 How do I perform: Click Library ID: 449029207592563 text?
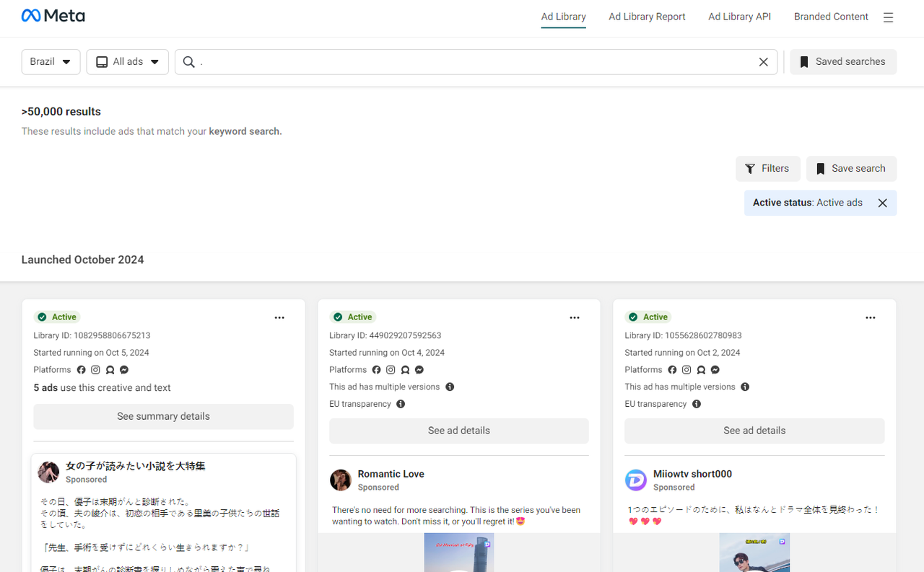(x=385, y=336)
